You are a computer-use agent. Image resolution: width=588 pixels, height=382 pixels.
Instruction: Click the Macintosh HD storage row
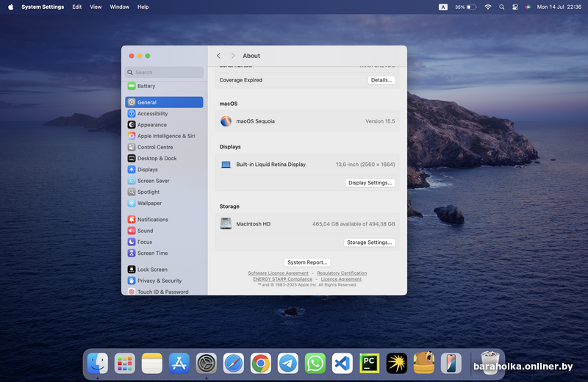307,224
